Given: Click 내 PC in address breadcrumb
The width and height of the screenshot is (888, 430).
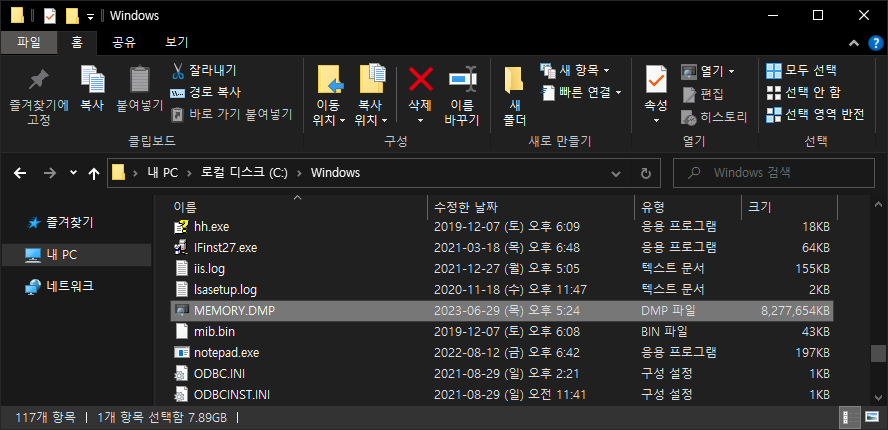Looking at the screenshot, I should click(163, 173).
